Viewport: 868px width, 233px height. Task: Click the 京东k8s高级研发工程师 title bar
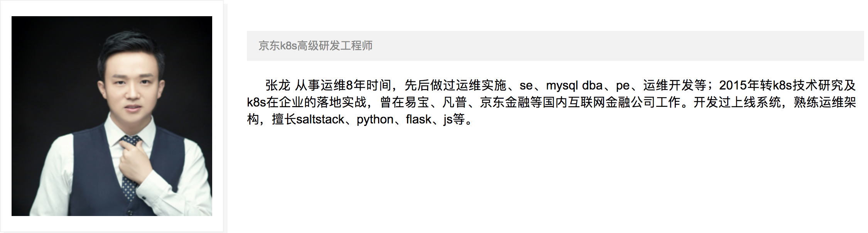point(556,46)
